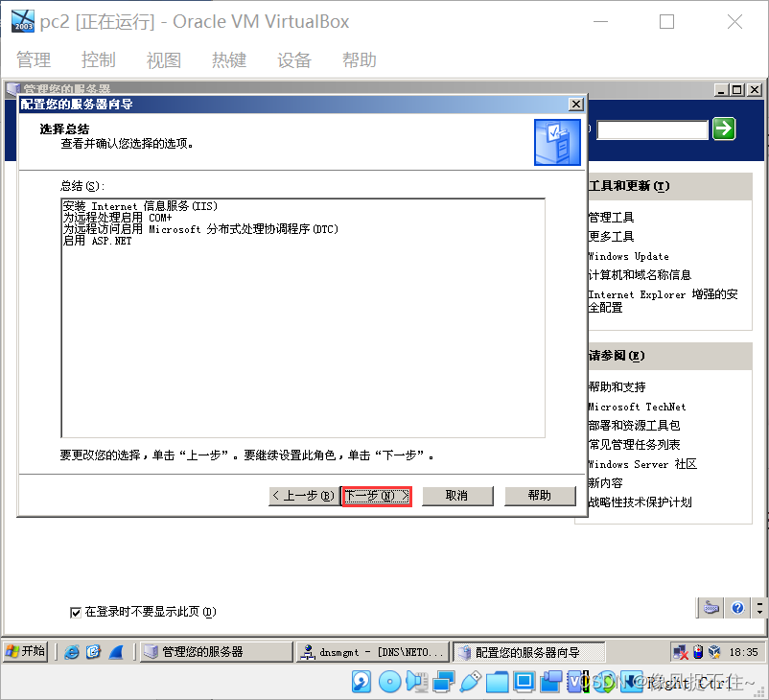Click the blue help question mark icon
The width and height of the screenshot is (769, 700).
[737, 608]
